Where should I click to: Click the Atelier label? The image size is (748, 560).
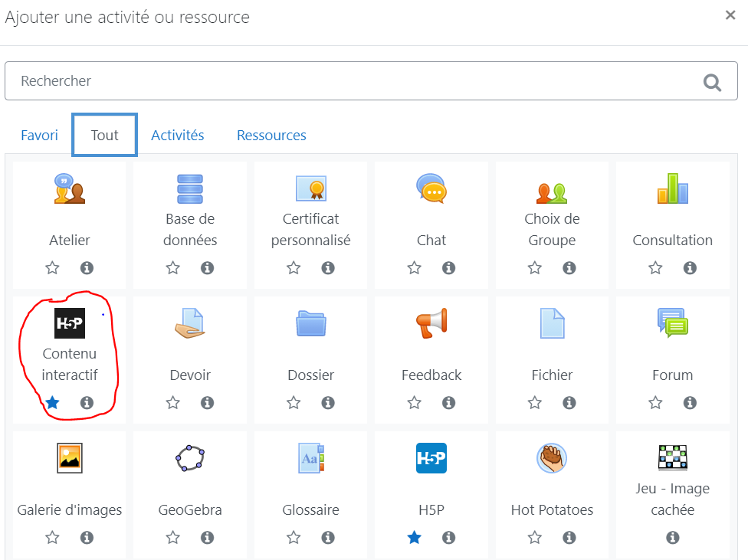click(x=70, y=240)
